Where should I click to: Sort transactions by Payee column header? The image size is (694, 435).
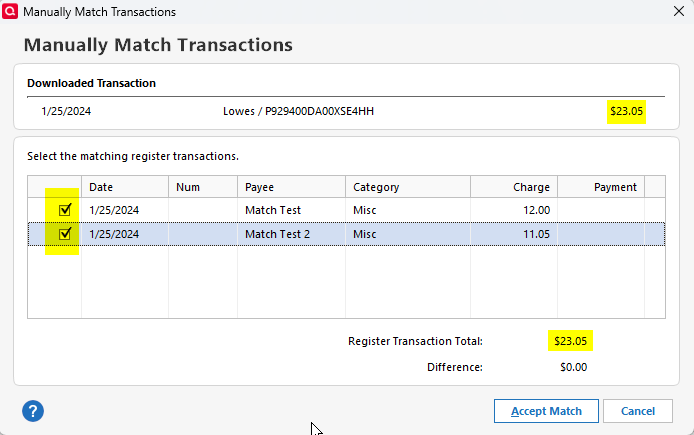[290, 187]
